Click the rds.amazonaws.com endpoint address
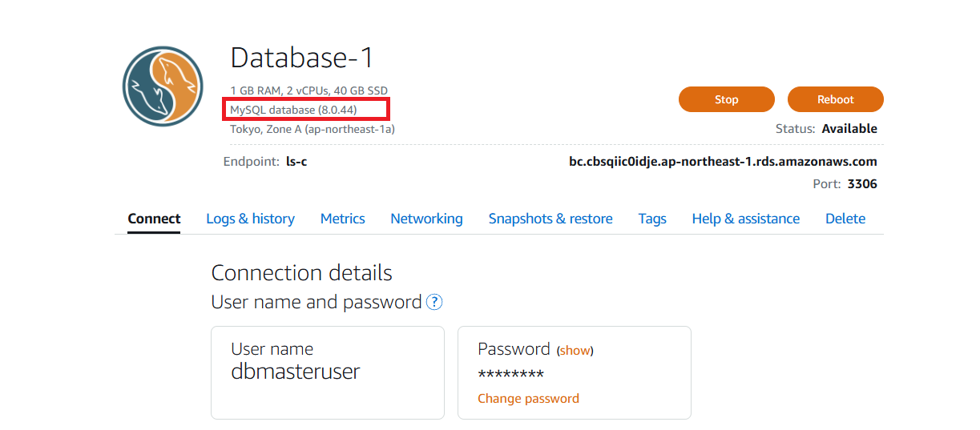Viewport: 980px width, 430px height. click(x=722, y=162)
